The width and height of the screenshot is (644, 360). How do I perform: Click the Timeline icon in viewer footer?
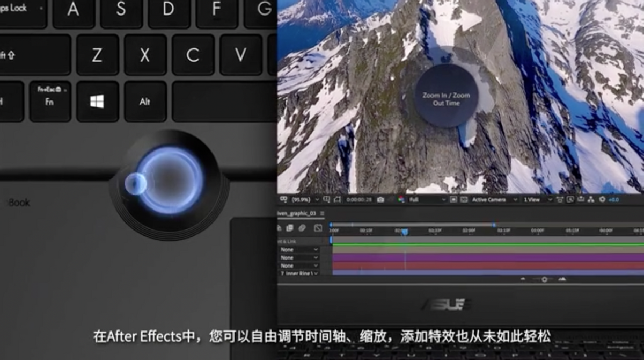pos(581,199)
